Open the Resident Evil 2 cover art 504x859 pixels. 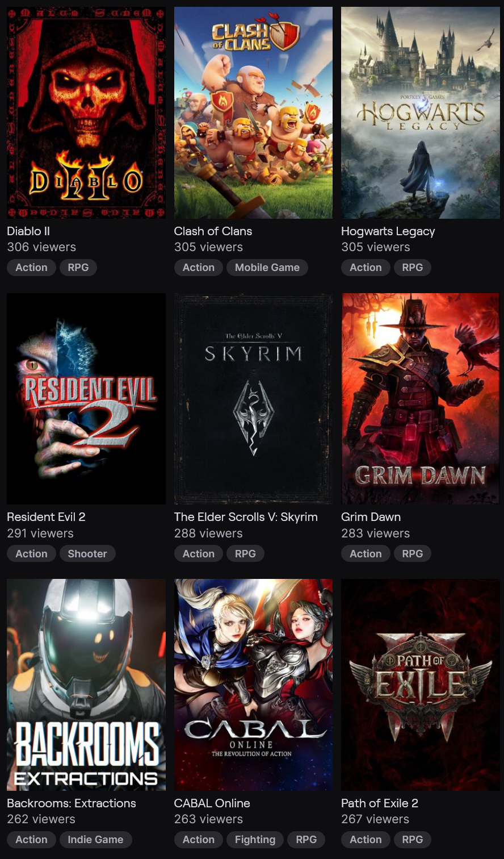(x=86, y=399)
